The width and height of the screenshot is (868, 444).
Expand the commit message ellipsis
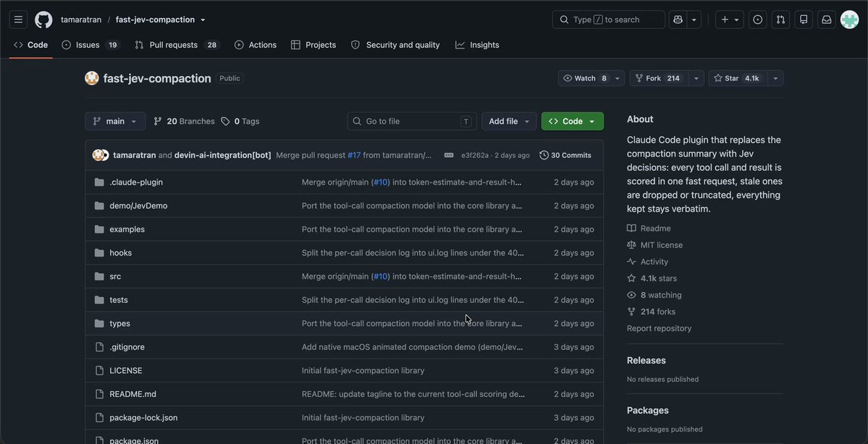(449, 155)
